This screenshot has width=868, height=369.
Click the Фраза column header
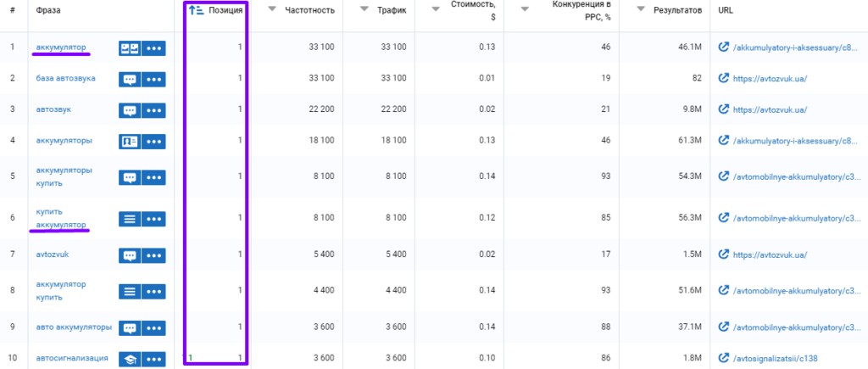49,10
